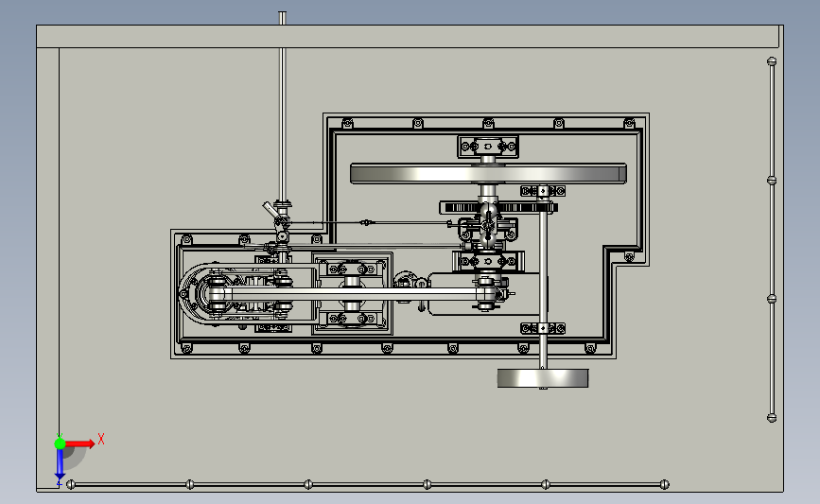Image resolution: width=820 pixels, height=504 pixels.
Task: Select the bearing block above the flywheel
Action: 488,147
